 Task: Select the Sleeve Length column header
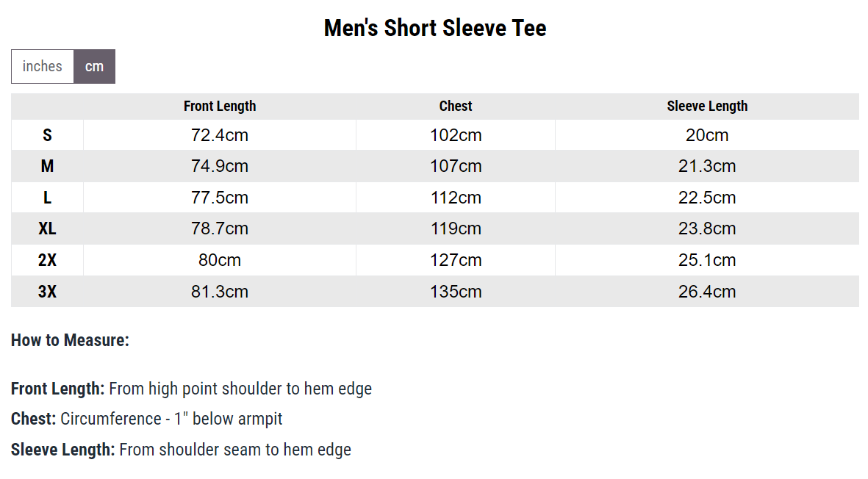707,107
